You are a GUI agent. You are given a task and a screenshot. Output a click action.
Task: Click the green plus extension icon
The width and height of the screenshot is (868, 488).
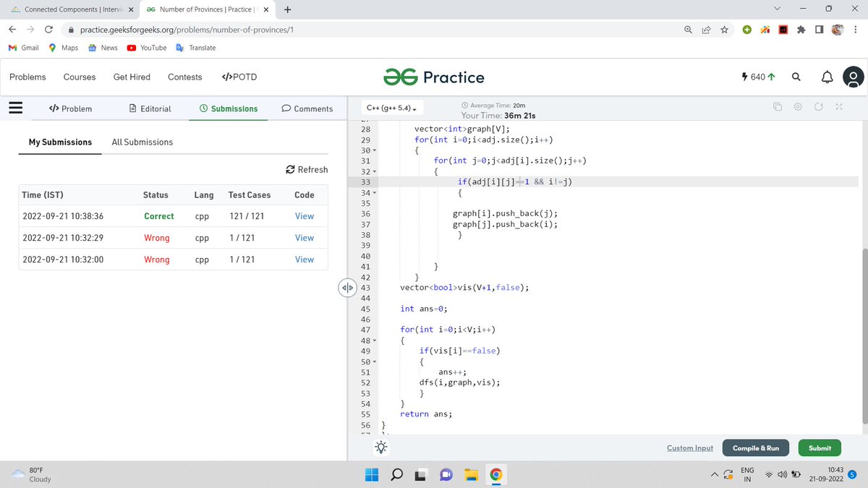point(746,30)
